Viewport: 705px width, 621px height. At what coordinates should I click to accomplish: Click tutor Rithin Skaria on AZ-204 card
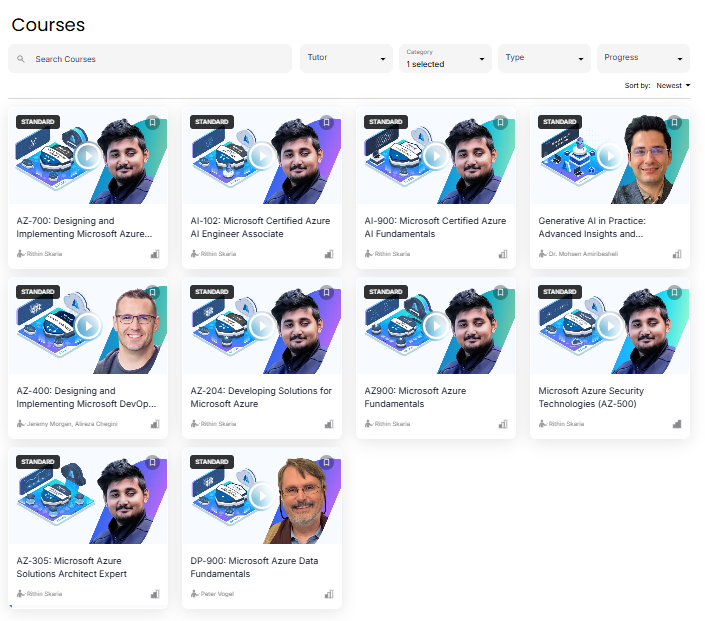click(218, 424)
